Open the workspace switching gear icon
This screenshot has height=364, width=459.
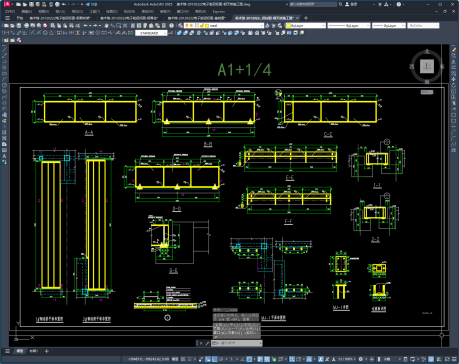[360, 359]
